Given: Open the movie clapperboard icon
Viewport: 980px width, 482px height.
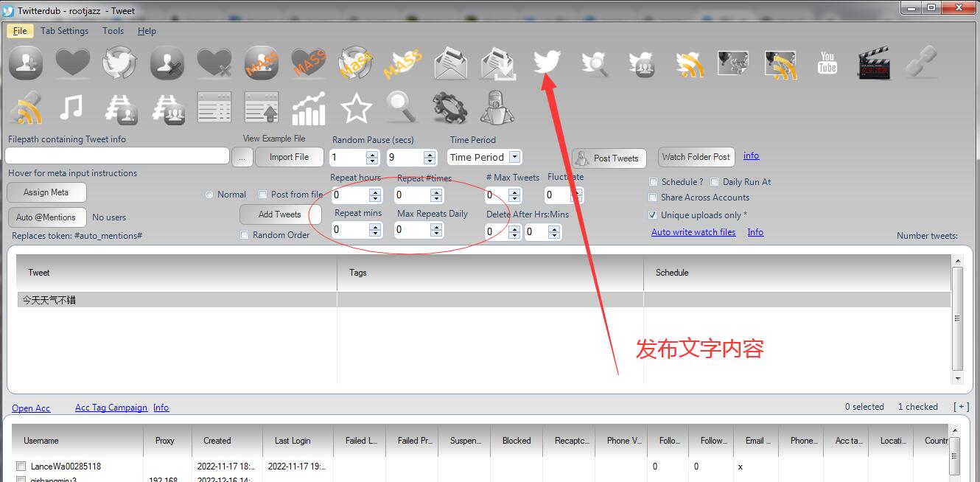Looking at the screenshot, I should click(x=875, y=63).
